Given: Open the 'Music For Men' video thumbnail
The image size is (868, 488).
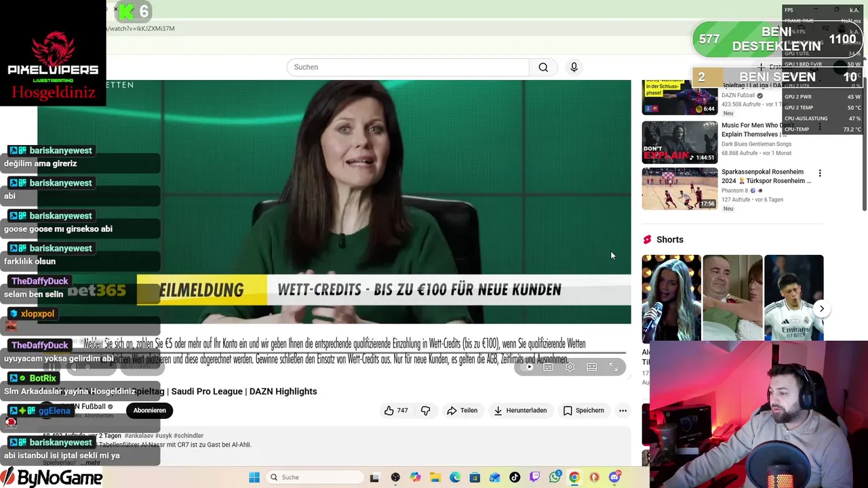Looking at the screenshot, I should pos(679,142).
